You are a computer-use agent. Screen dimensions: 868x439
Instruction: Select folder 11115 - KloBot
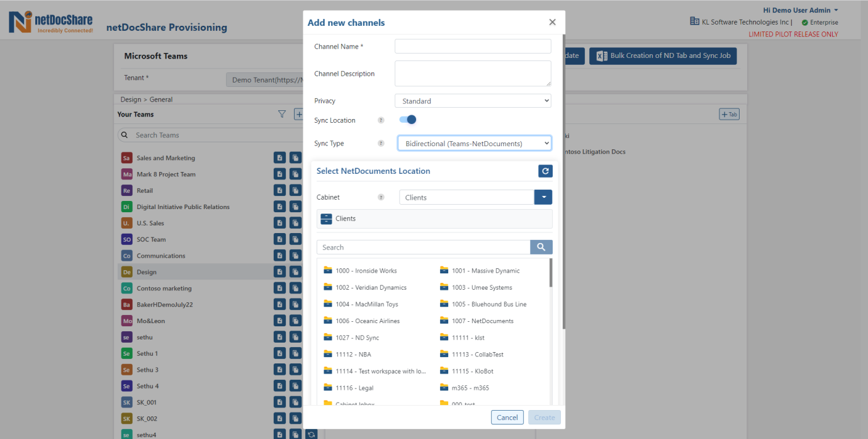click(x=473, y=372)
